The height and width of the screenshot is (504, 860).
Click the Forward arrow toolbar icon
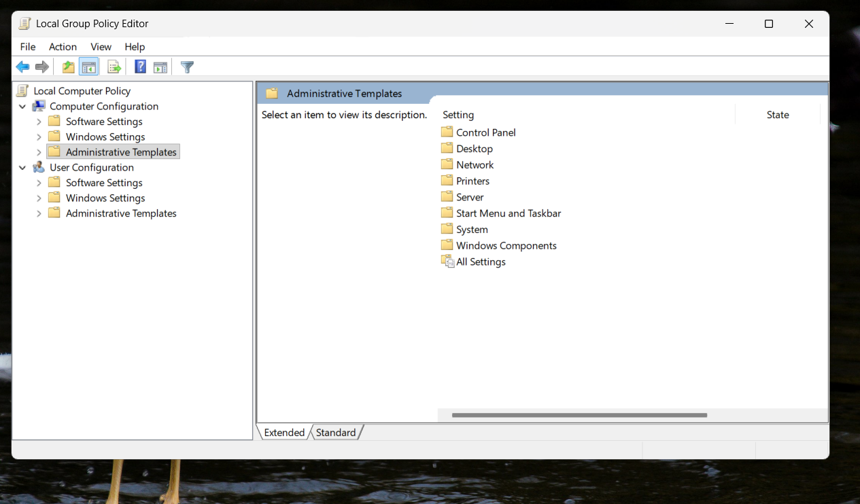(x=42, y=67)
